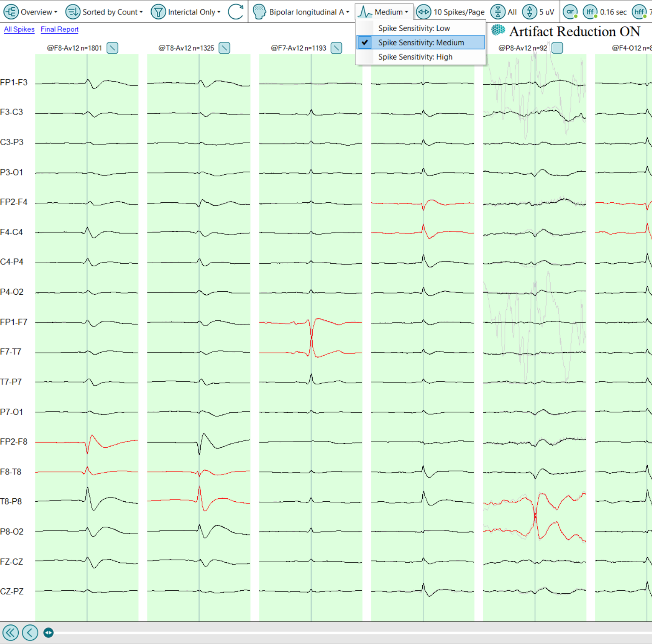Screen dimensions: 652x644
Task: Click the head montage icon beside Bipolar longitudinal
Action: coord(259,12)
